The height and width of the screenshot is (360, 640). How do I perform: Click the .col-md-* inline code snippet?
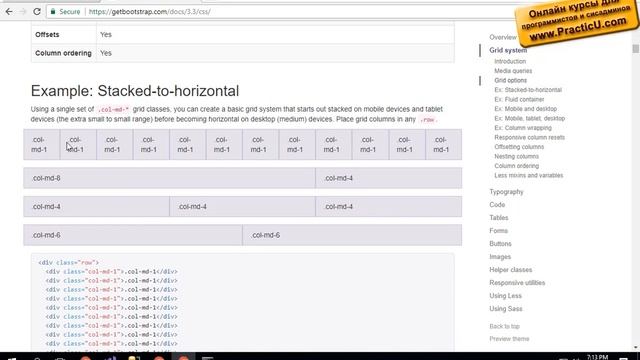(x=113, y=109)
